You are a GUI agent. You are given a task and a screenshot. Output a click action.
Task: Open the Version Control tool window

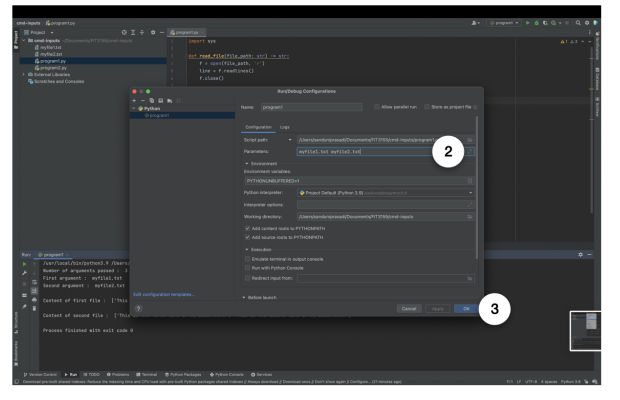[40, 375]
